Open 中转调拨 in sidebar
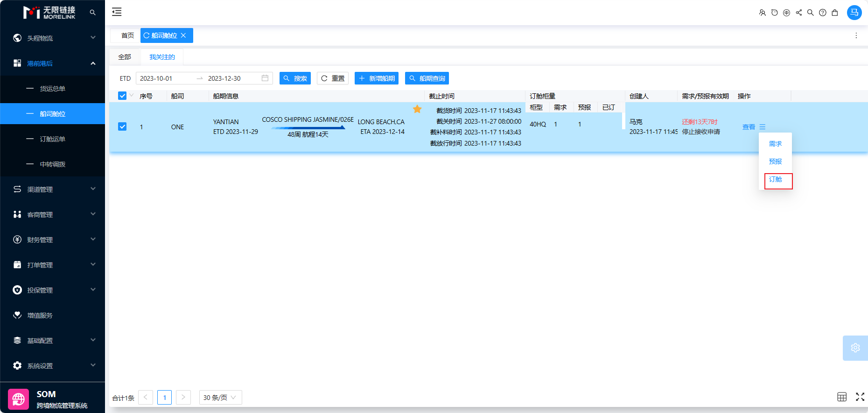The width and height of the screenshot is (868, 413). pyautogui.click(x=52, y=164)
